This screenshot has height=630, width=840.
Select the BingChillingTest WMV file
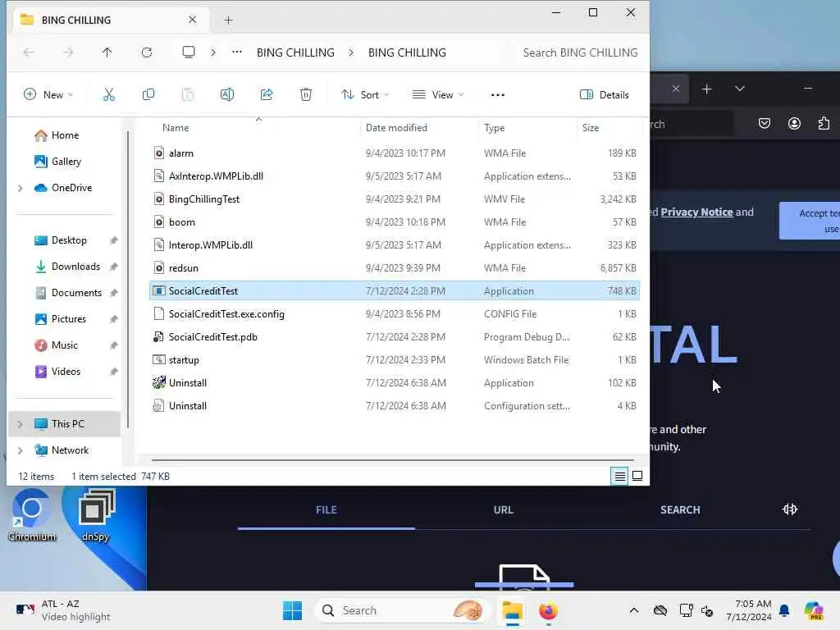tap(395, 199)
